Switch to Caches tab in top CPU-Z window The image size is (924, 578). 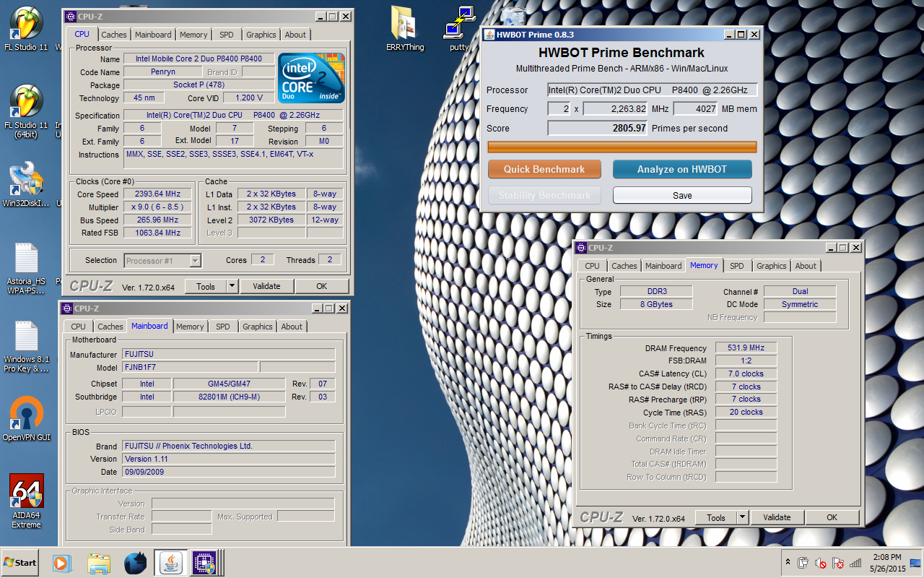pyautogui.click(x=113, y=35)
